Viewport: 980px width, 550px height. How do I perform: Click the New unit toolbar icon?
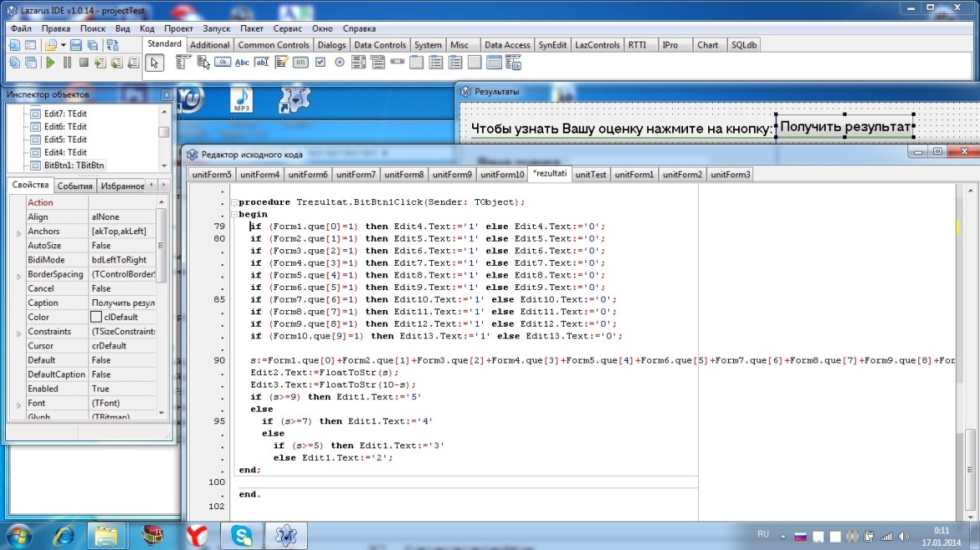click(14, 45)
